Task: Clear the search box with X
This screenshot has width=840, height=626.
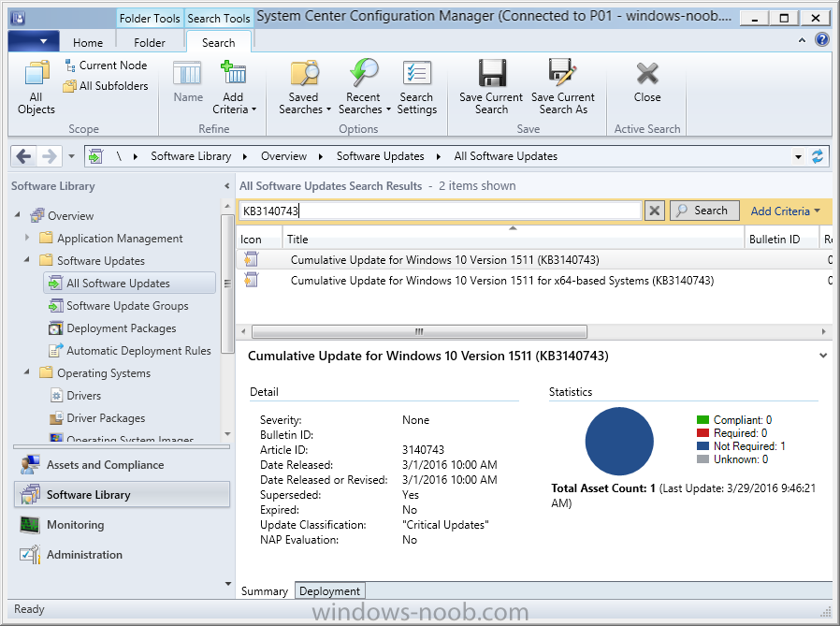Action: point(654,211)
